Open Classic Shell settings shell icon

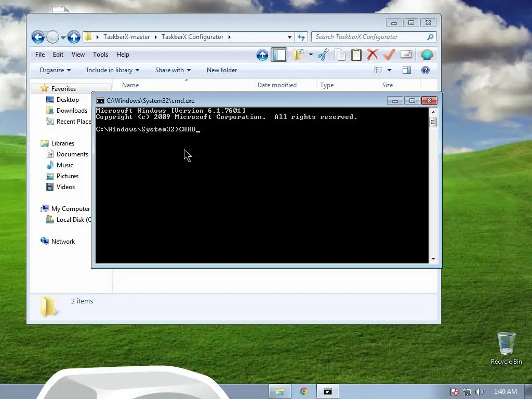tap(427, 55)
